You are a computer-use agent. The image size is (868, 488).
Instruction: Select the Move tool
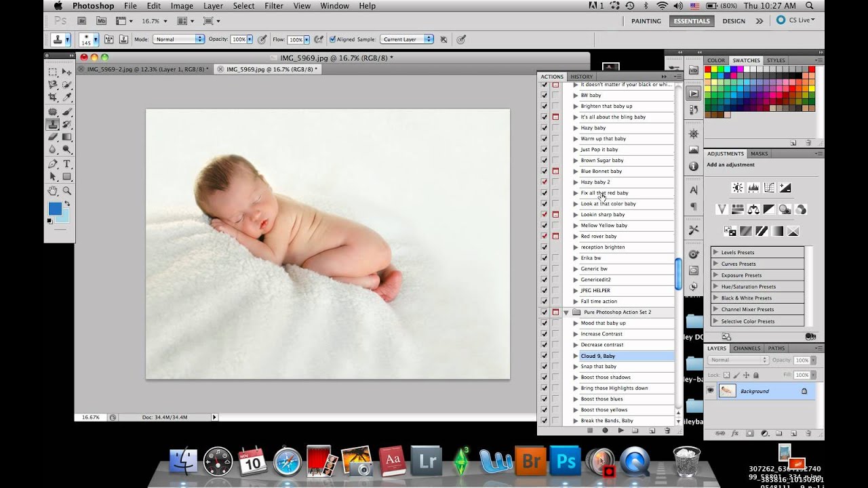(x=67, y=72)
